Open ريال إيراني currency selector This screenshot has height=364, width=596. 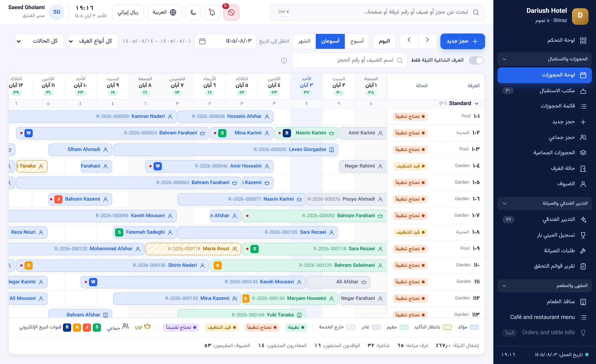pyautogui.click(x=128, y=12)
